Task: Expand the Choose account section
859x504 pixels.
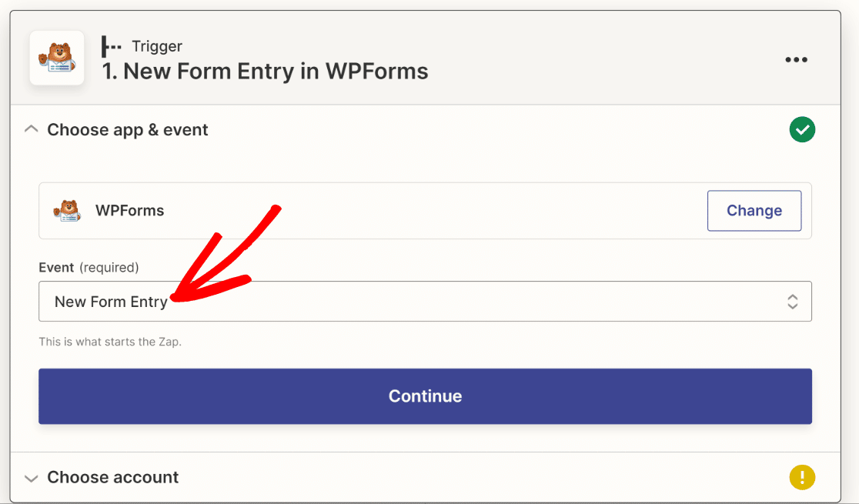Action: point(32,479)
